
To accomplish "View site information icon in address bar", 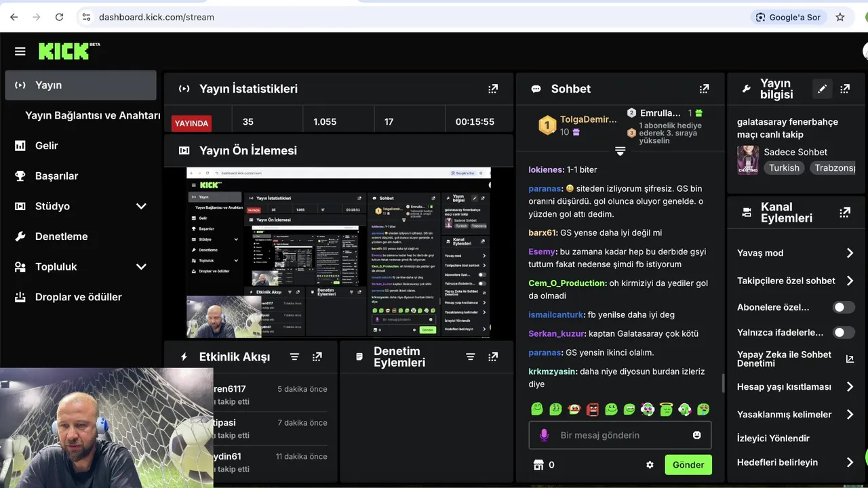I will [x=85, y=17].
